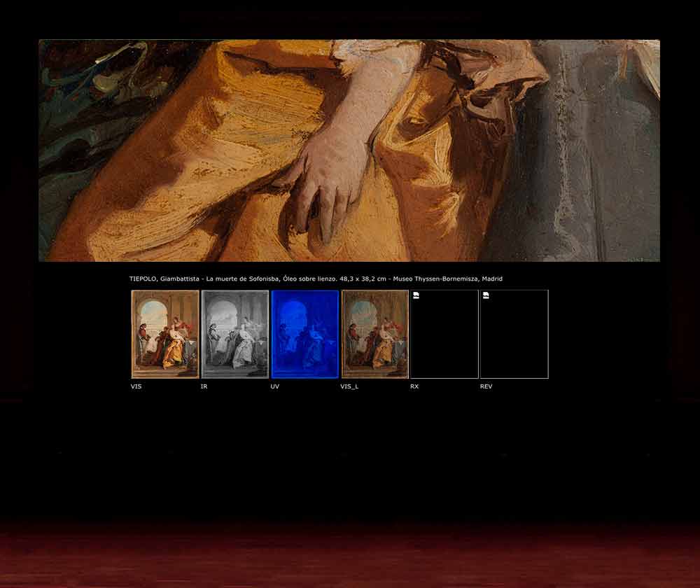The height and width of the screenshot is (588, 700).
Task: Open the VIS visible-light thumbnail
Action: [x=164, y=334]
